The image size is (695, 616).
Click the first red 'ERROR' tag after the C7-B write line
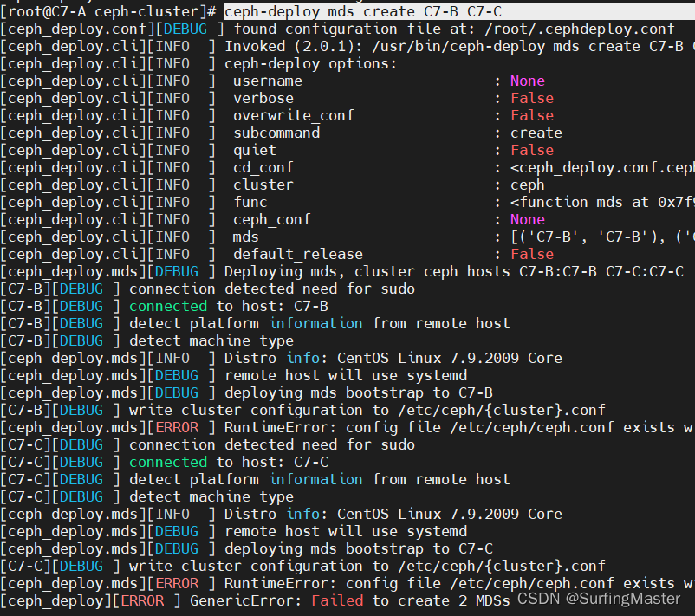click(177, 428)
